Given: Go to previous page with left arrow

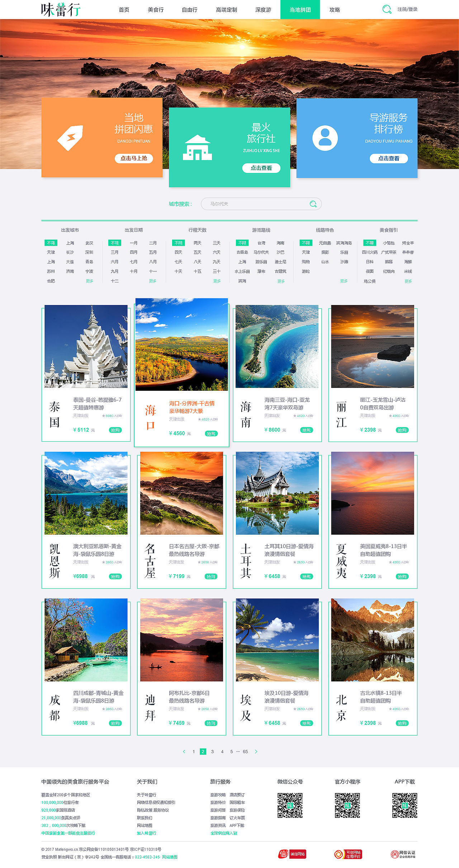Looking at the screenshot, I should pos(184,751).
